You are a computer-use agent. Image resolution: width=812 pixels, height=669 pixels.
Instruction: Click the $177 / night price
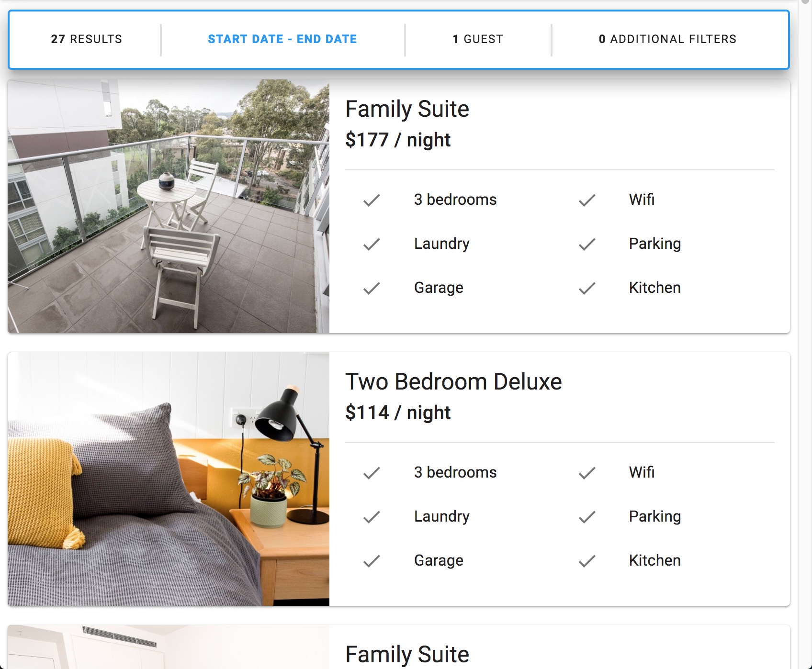point(398,140)
